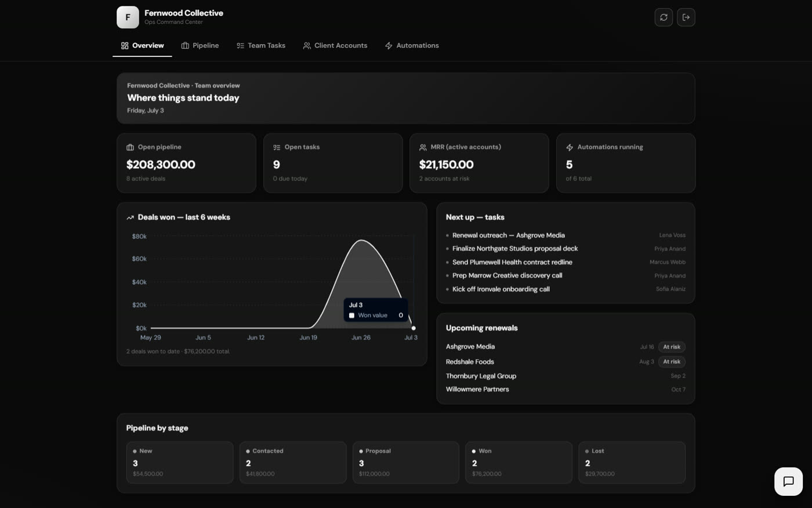Screen dimensions: 812x508
Task: Open task Kick off Ironvale onboarding call
Action: click(501, 289)
